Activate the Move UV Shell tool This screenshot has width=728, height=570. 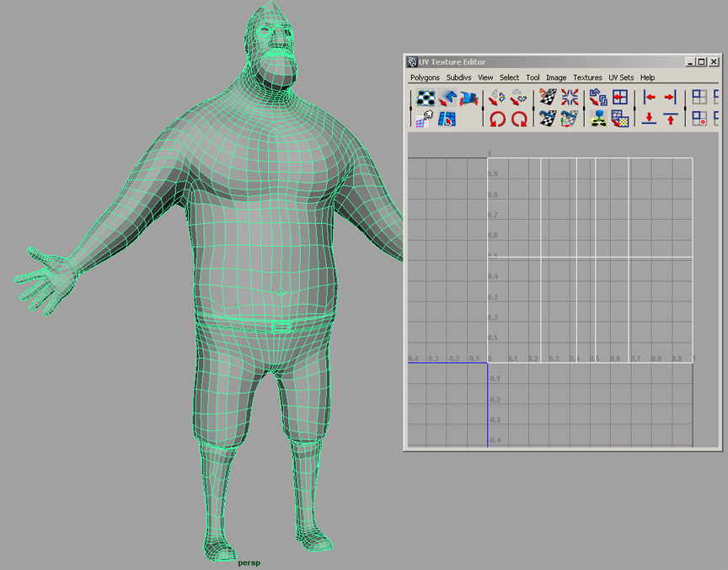(x=447, y=98)
